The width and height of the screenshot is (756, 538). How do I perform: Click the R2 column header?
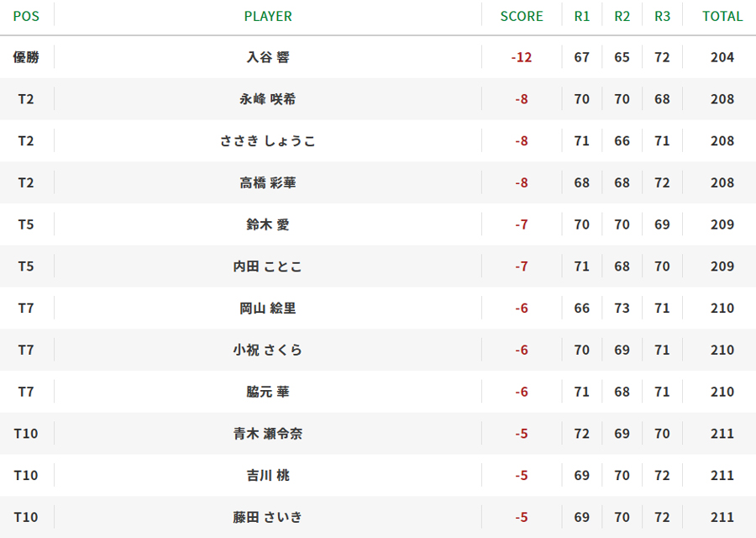[x=622, y=17]
